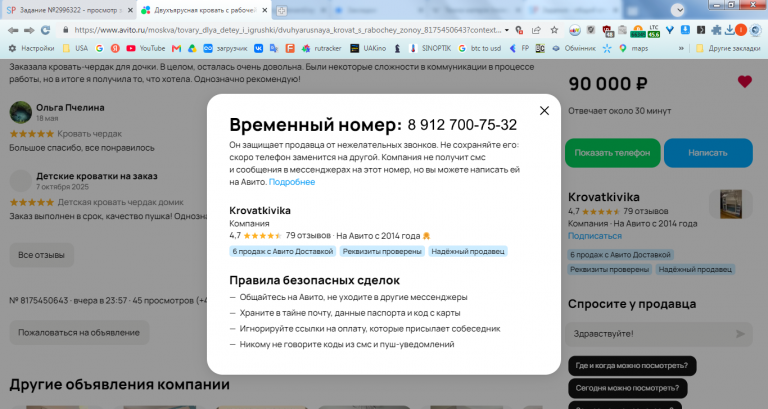Click the avito.ru address bar
The width and height of the screenshot is (768, 409).
pyautogui.click(x=288, y=30)
